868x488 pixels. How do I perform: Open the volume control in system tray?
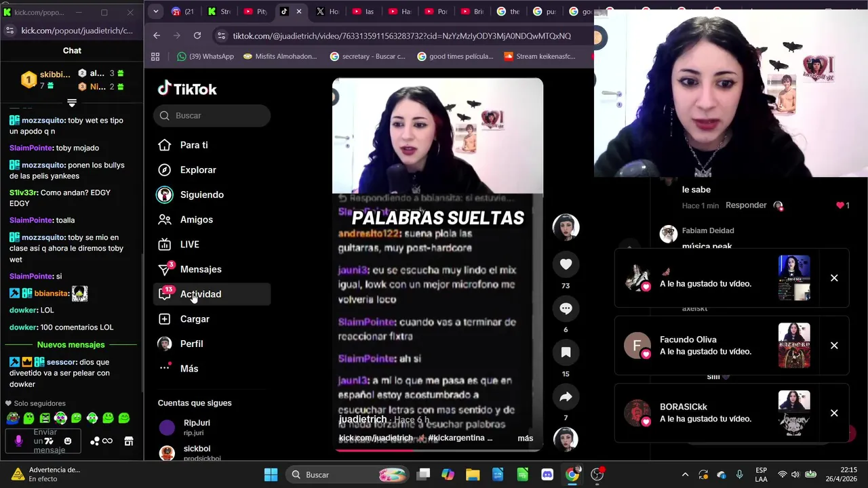(x=795, y=474)
